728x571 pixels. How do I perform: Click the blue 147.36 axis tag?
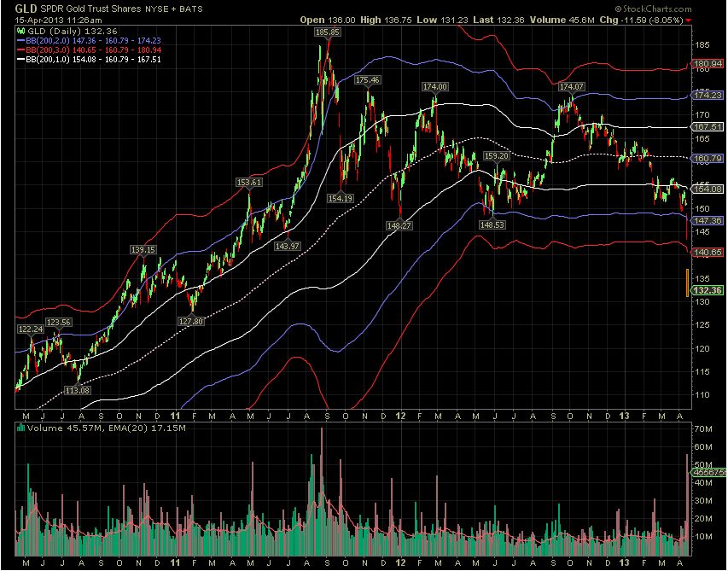pyautogui.click(x=708, y=220)
